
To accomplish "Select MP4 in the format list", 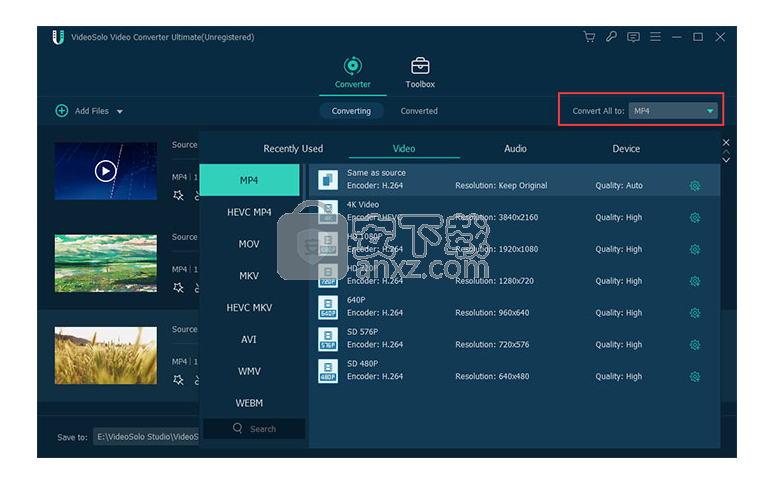I will click(x=249, y=180).
